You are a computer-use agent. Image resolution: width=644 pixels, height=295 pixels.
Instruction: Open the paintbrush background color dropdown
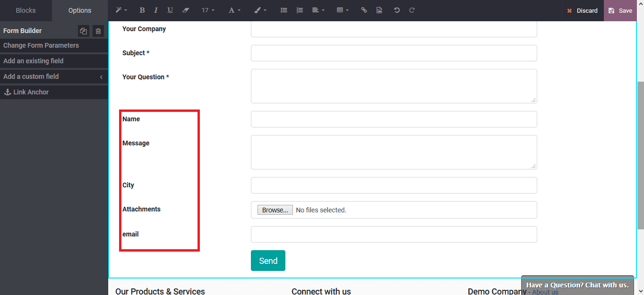[260, 10]
